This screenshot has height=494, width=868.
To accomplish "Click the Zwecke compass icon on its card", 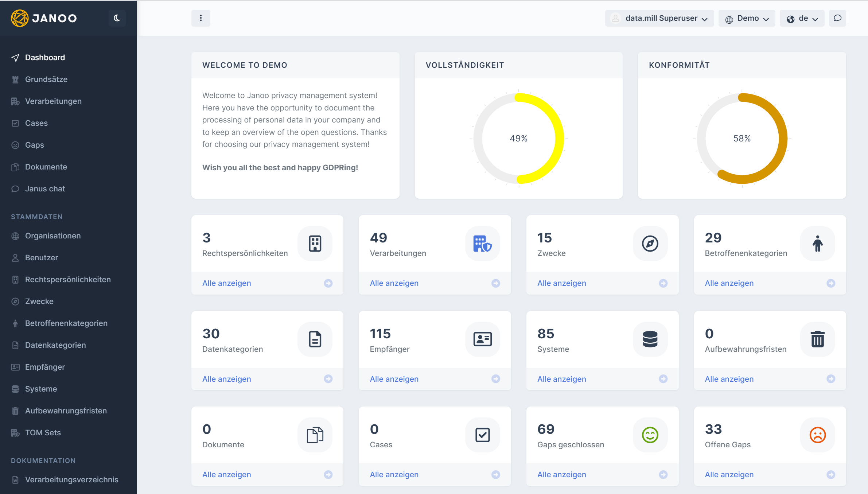I will coord(650,244).
